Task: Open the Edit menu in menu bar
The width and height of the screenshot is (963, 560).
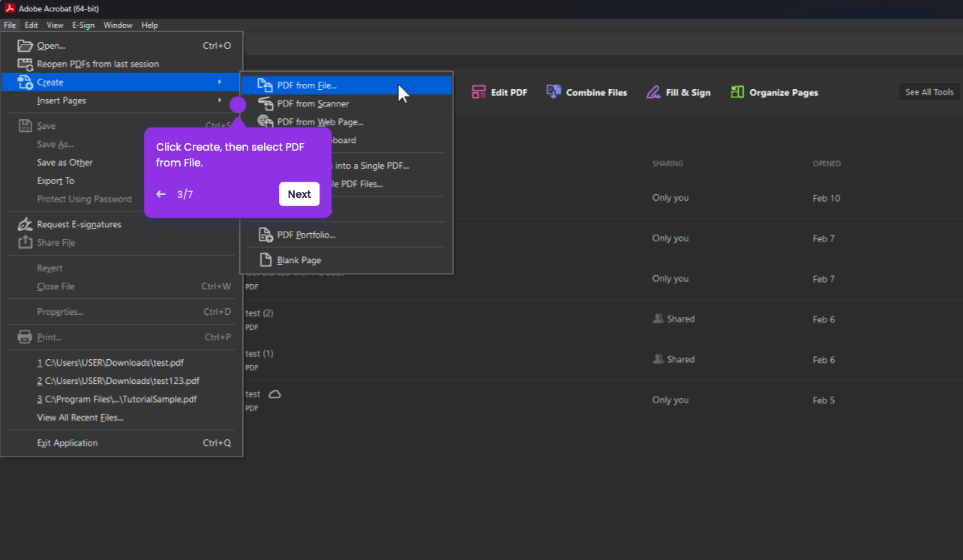Action: pos(31,25)
